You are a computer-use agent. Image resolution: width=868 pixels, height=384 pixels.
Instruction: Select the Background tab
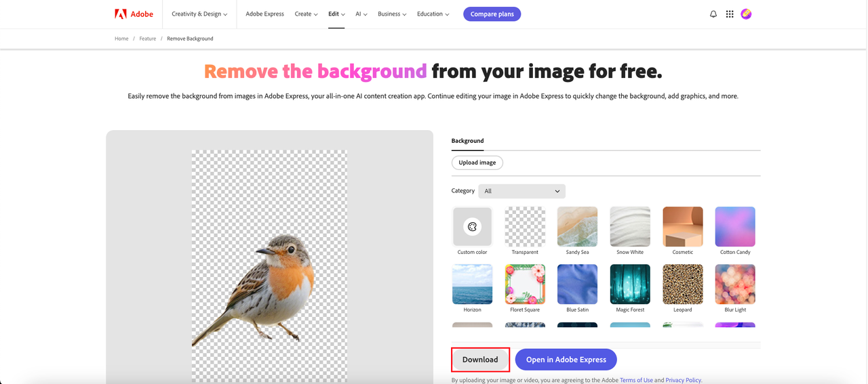[467, 141]
